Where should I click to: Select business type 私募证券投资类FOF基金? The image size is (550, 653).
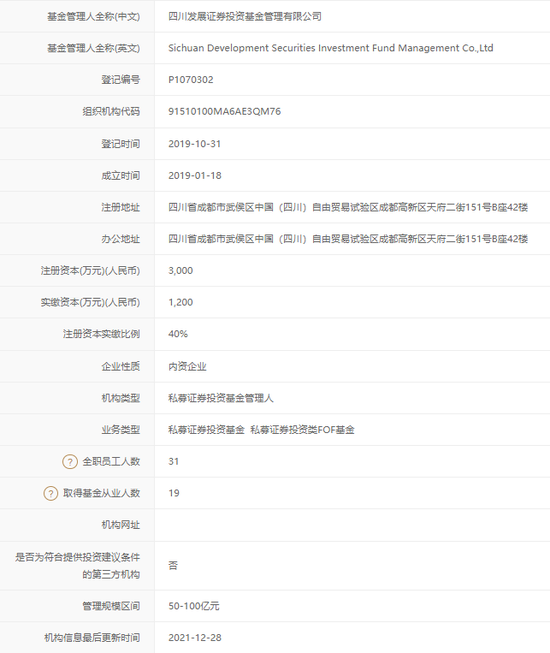pos(302,430)
